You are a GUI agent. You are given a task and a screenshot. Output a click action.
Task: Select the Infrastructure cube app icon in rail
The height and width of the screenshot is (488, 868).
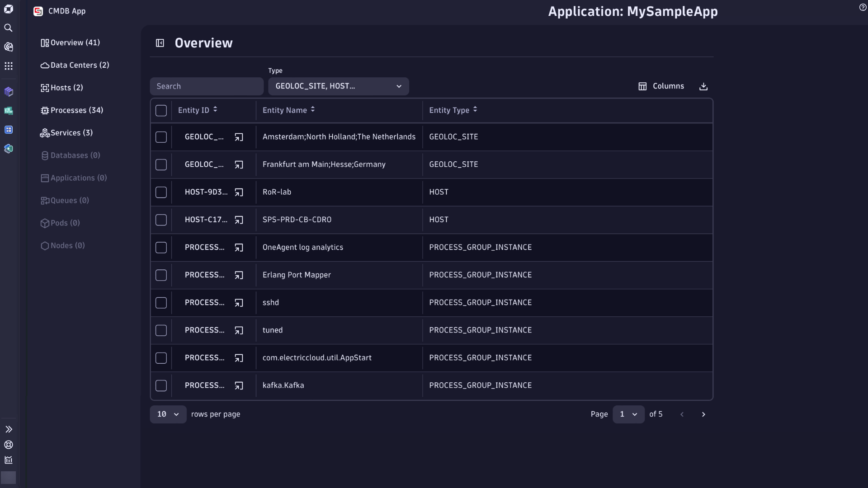[9, 92]
